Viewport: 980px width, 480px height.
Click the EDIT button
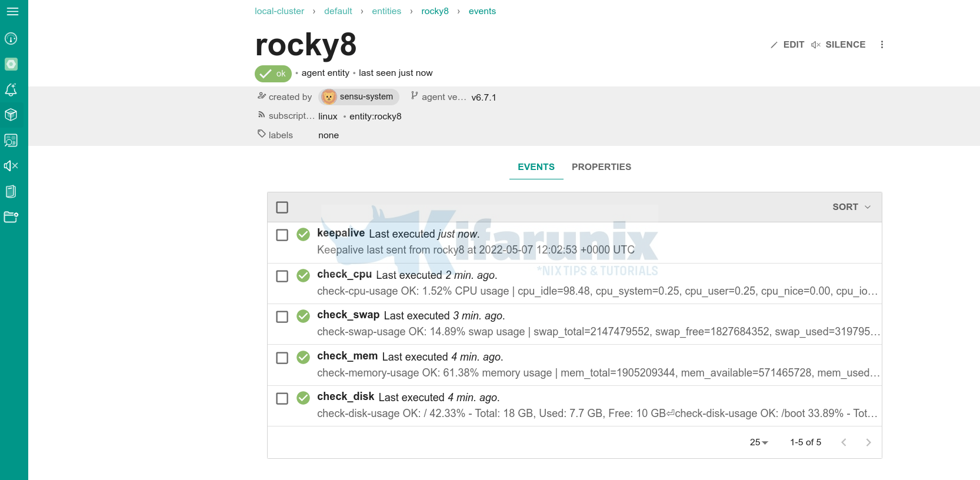787,45
